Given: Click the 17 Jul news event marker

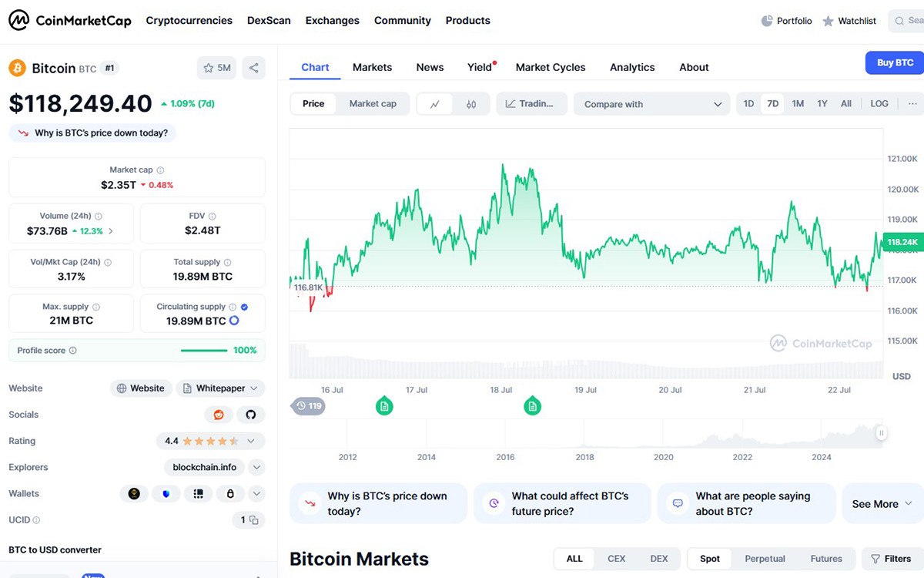Looking at the screenshot, I should (384, 405).
